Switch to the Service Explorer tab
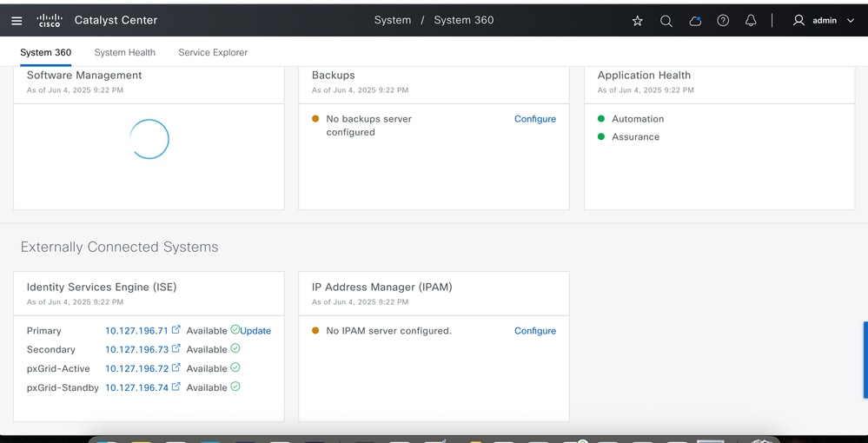Screen dimensions: 868x443 click(x=213, y=53)
